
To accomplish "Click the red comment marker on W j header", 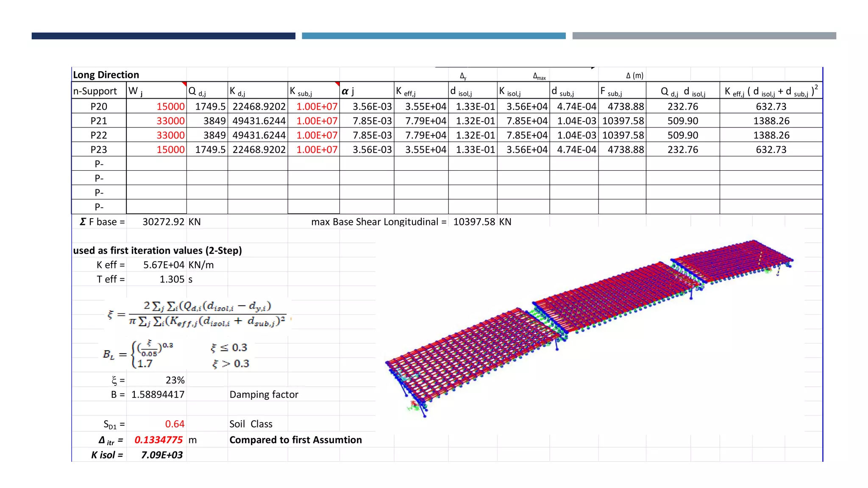I will pos(184,83).
